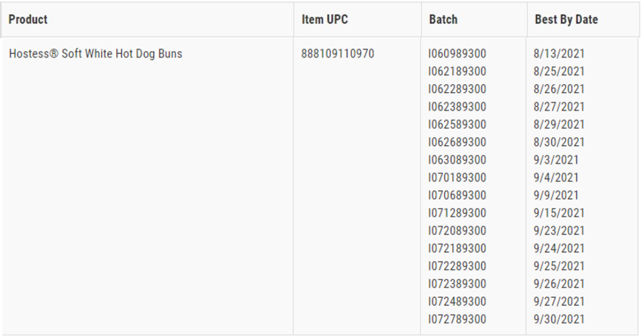
Task: Select batch code I062589300
Action: [457, 124]
